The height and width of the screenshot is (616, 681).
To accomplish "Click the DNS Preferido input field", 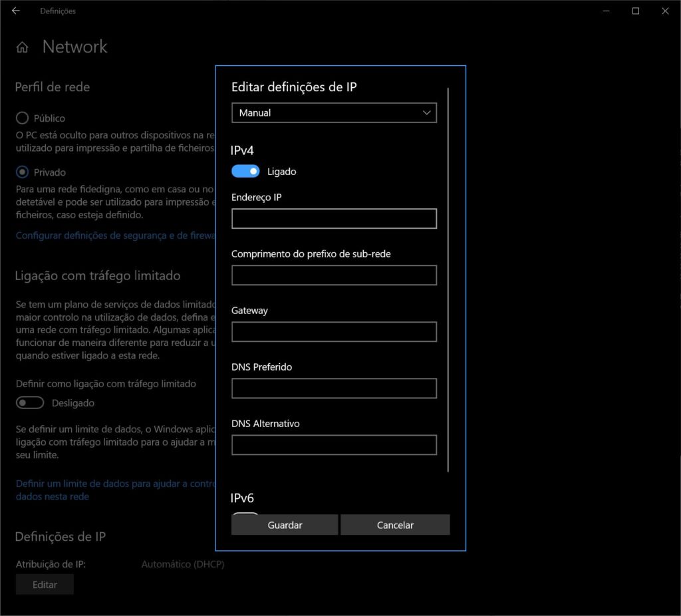I will 334,388.
